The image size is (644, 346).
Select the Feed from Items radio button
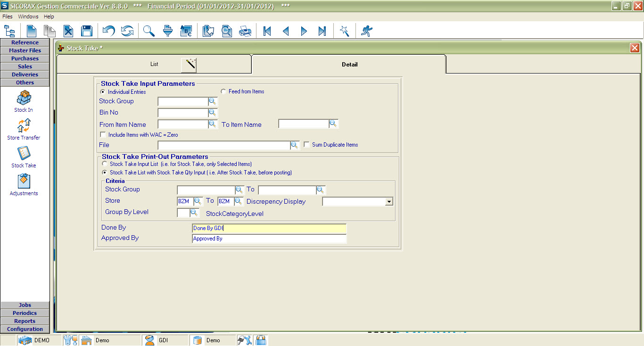(x=223, y=91)
